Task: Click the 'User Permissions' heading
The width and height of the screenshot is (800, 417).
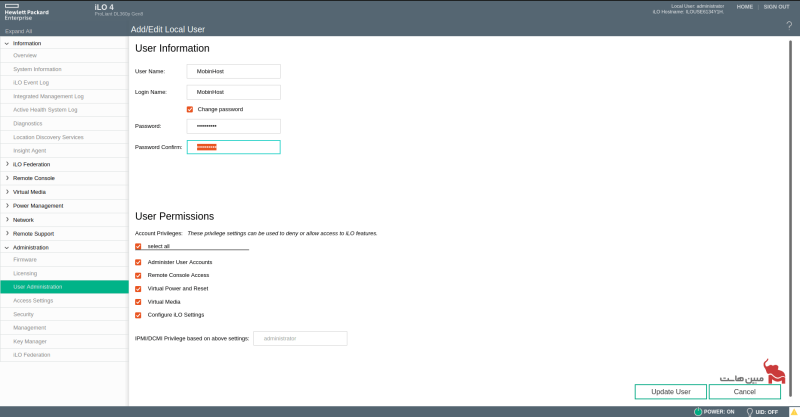Action: pyautogui.click(x=174, y=216)
